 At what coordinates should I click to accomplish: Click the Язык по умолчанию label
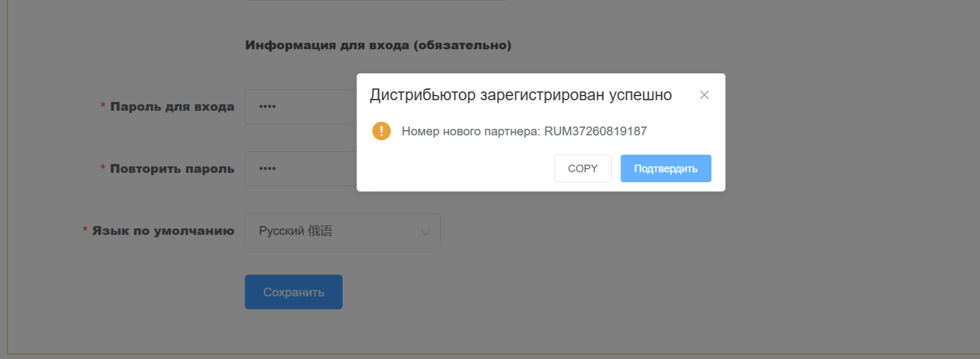click(x=163, y=231)
